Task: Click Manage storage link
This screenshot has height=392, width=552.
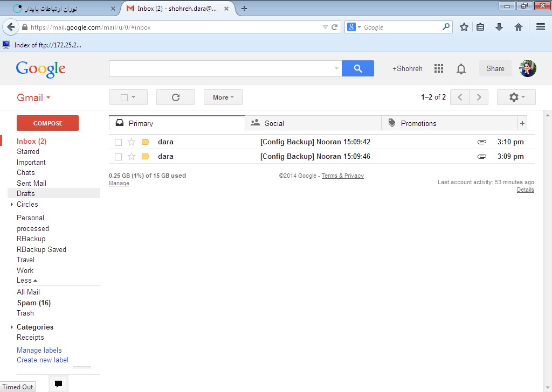Action: click(119, 183)
